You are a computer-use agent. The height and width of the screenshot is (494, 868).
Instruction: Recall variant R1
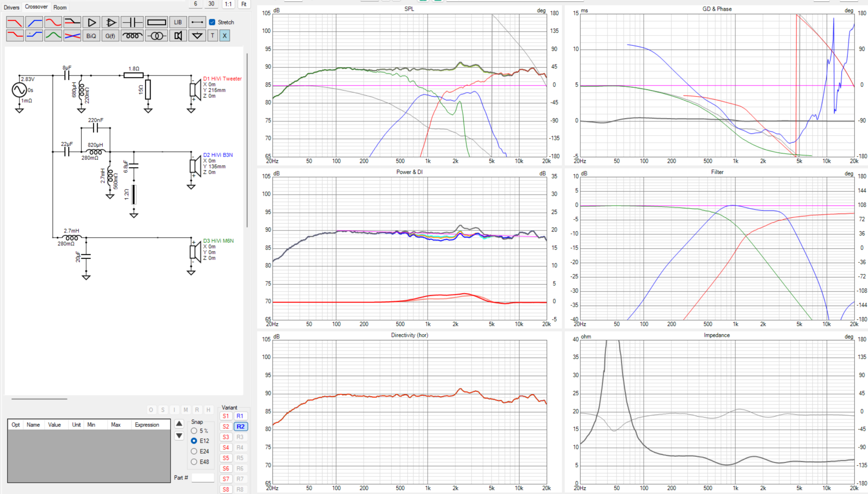[x=240, y=416]
